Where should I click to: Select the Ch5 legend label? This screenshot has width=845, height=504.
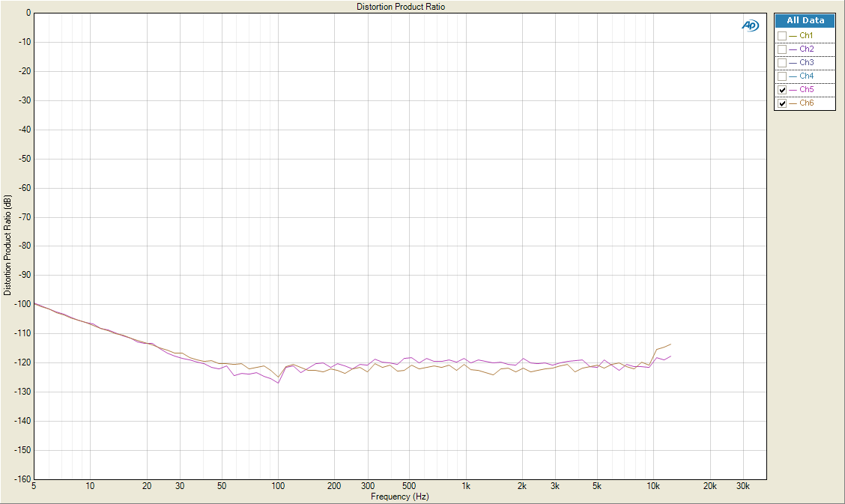tap(807, 89)
